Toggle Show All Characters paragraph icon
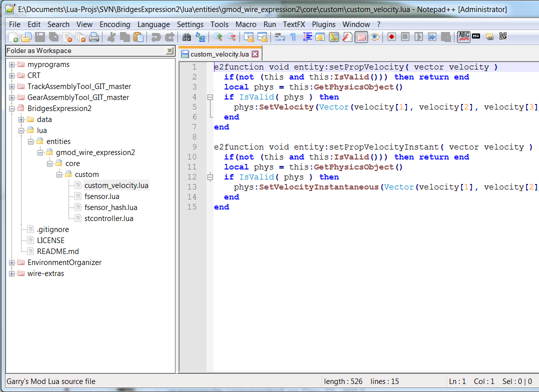 pyautogui.click(x=293, y=36)
